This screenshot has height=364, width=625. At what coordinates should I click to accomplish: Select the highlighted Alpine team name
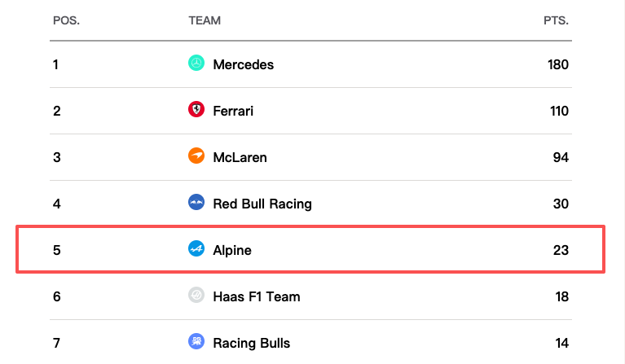point(232,250)
